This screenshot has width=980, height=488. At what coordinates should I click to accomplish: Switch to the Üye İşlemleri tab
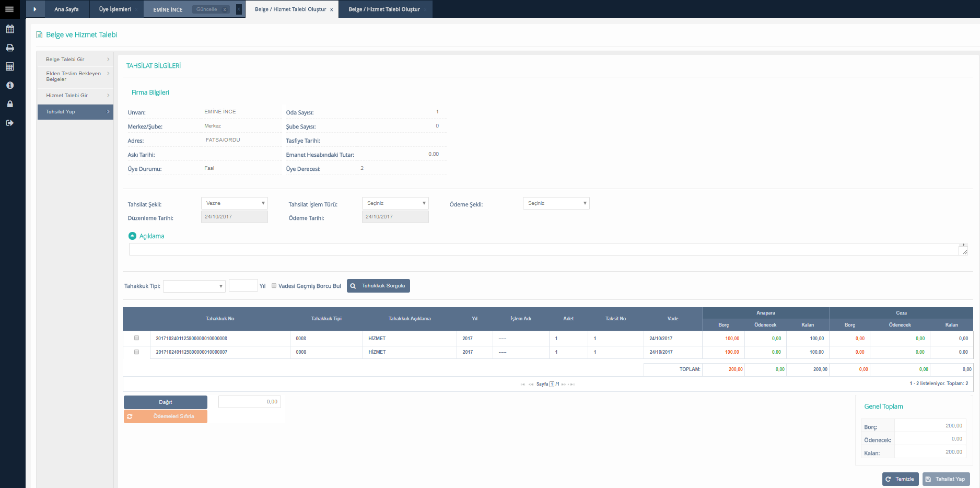pos(115,9)
